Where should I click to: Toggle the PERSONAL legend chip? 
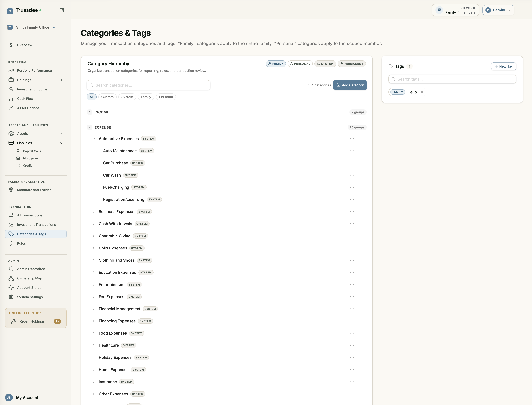click(300, 64)
